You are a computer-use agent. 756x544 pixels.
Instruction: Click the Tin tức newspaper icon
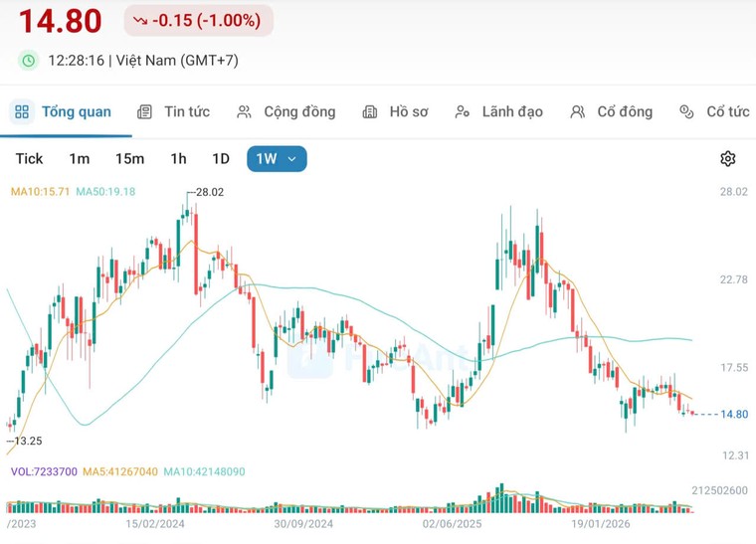coord(144,111)
